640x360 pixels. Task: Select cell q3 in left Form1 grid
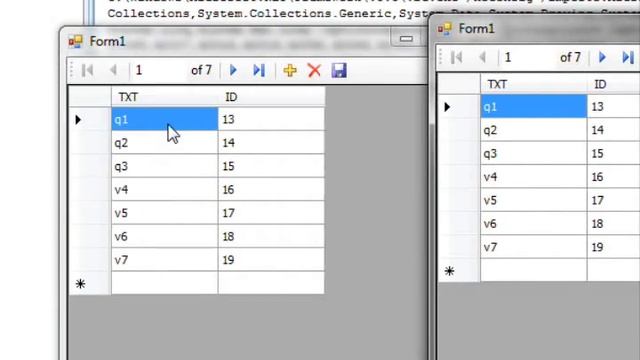[164, 166]
